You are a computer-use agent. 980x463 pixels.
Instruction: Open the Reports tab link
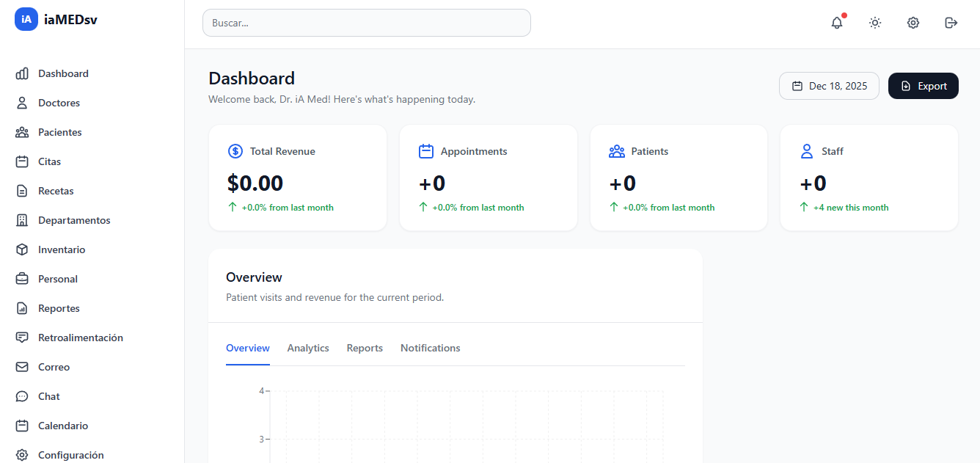[365, 348]
